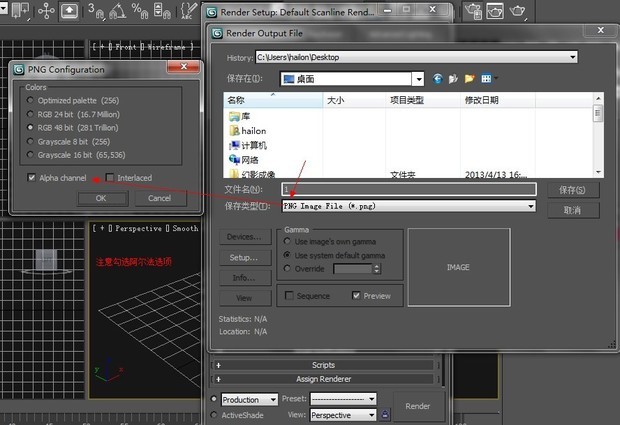Toggle the Alpha channel checkbox
This screenshot has height=425, width=620.
click(33, 177)
